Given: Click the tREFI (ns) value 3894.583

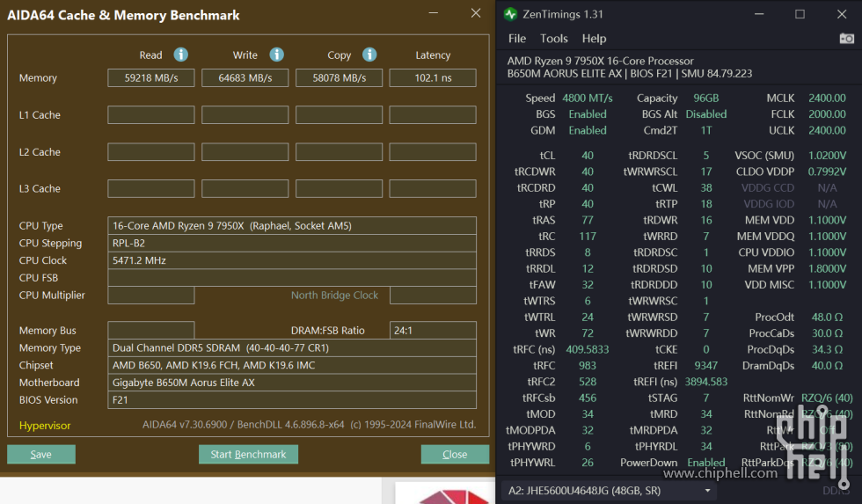Looking at the screenshot, I should pos(705,382).
